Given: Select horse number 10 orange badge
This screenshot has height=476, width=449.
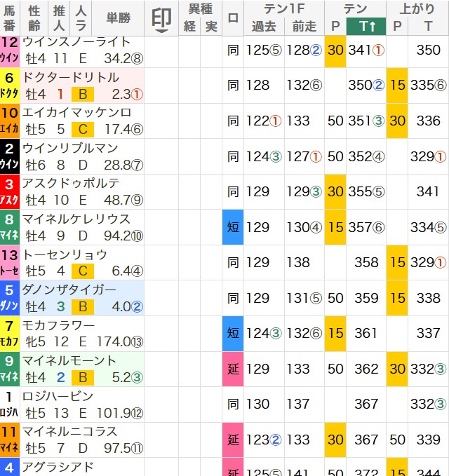Looking at the screenshot, I should [x=10, y=121].
